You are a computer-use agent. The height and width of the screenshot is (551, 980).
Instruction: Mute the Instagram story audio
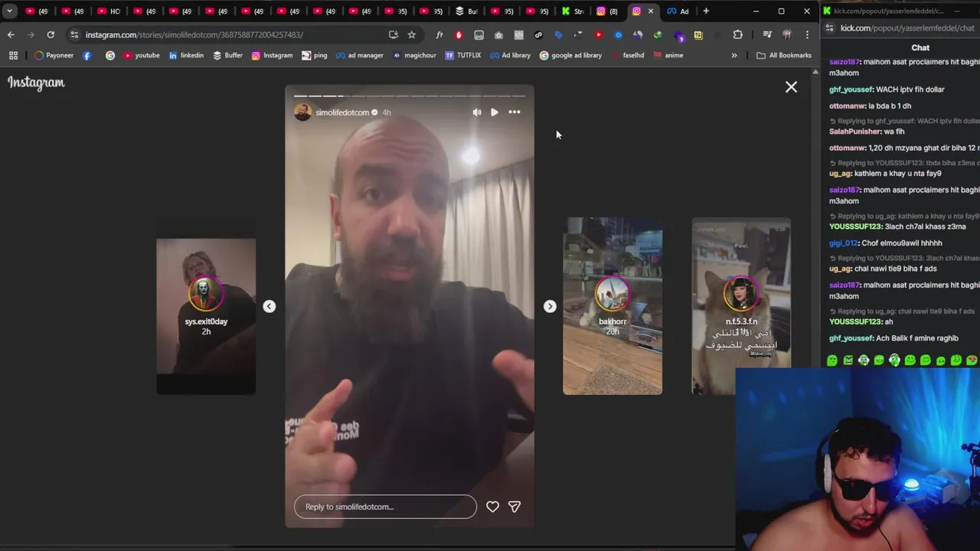(x=477, y=112)
